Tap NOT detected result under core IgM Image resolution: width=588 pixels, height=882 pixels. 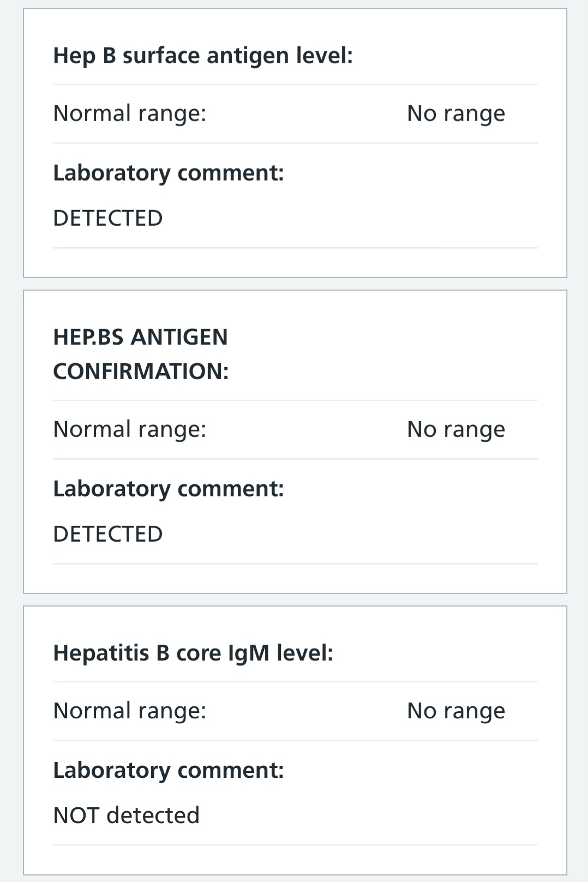[x=127, y=815]
